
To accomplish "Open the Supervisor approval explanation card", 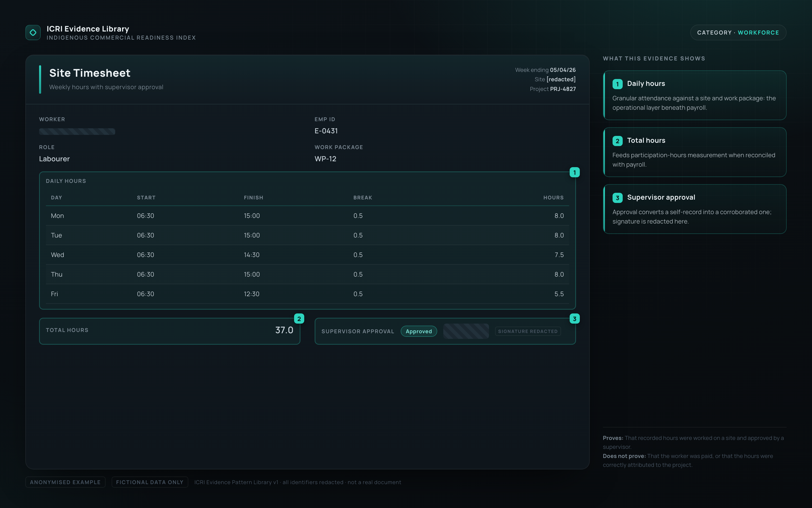I will coord(695,209).
